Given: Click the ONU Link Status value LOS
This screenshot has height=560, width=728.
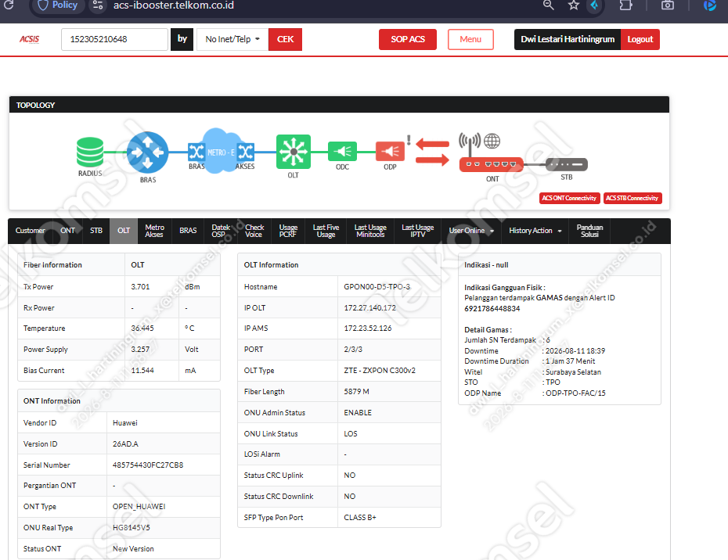Looking at the screenshot, I should 351,433.
